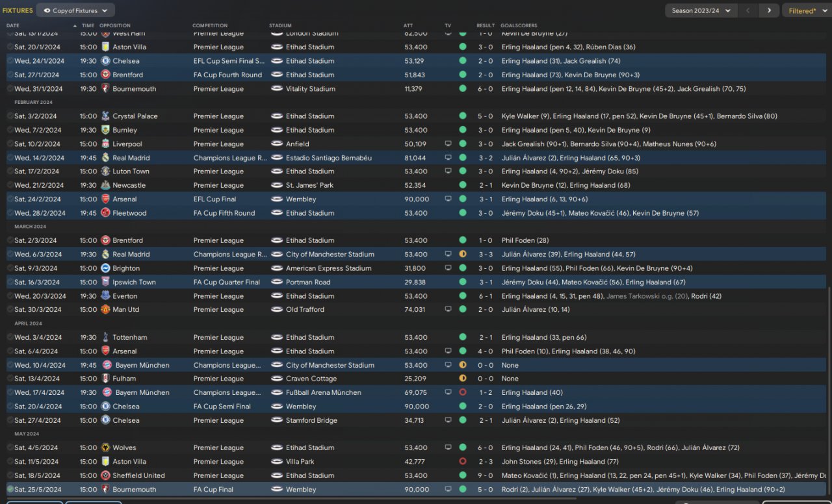This screenshot has width=832, height=504.
Task: Open the Copy of Fixtures view dropdown
Action: (75, 10)
